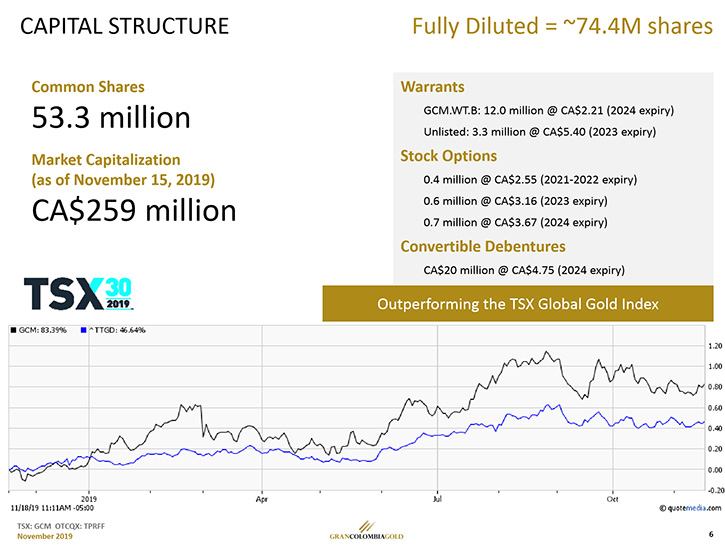The height and width of the screenshot is (548, 725).
Task: Select the Fully Diluted ~74.4M shares heading
Action: [x=562, y=26]
